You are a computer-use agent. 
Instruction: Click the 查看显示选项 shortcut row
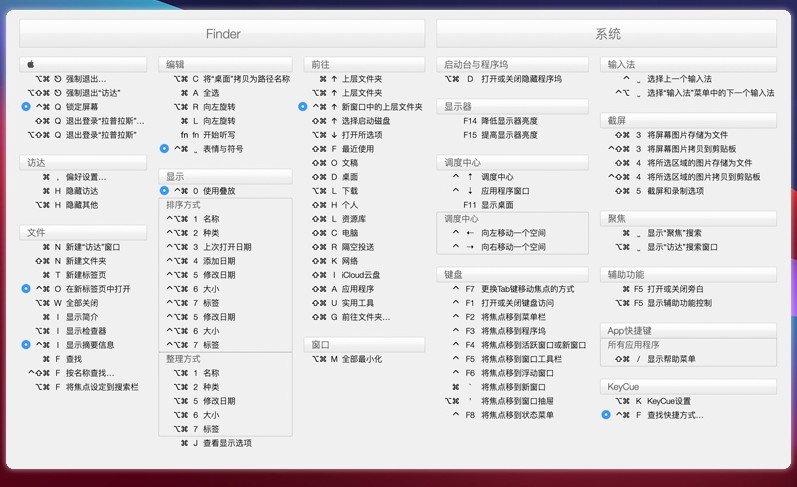coord(216,443)
